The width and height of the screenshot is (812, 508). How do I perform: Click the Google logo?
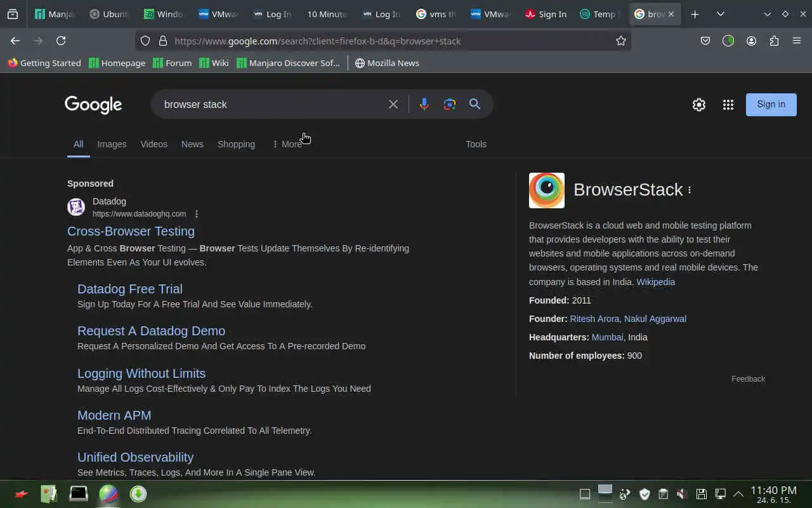[93, 105]
